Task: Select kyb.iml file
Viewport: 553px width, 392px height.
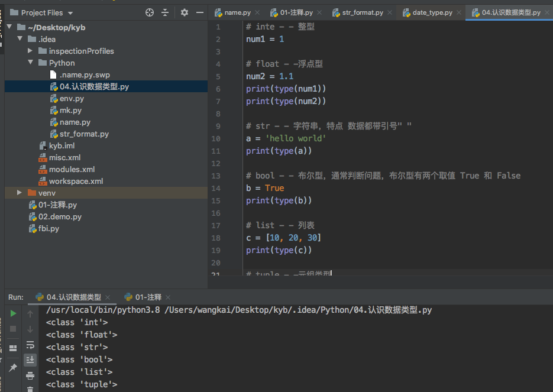Action: [x=57, y=145]
